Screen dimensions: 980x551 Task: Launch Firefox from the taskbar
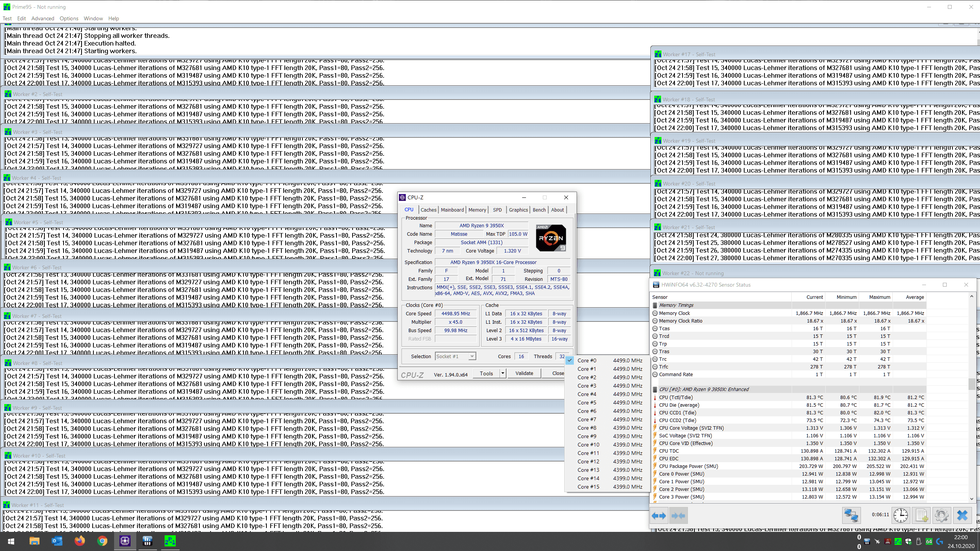(x=80, y=541)
